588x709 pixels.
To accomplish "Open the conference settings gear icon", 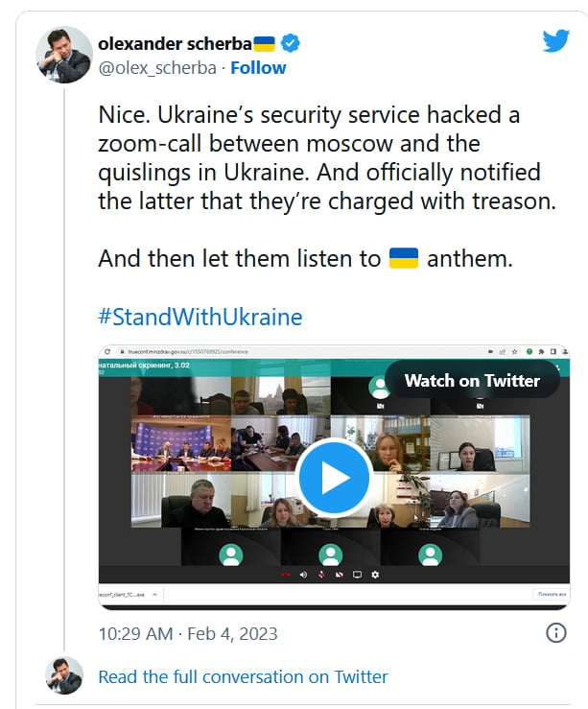I will (x=375, y=575).
